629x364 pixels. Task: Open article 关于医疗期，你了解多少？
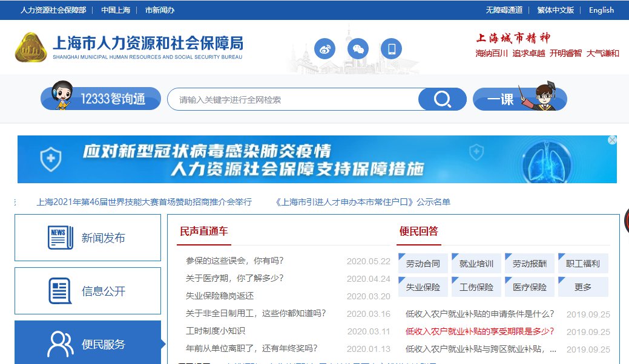click(234, 278)
